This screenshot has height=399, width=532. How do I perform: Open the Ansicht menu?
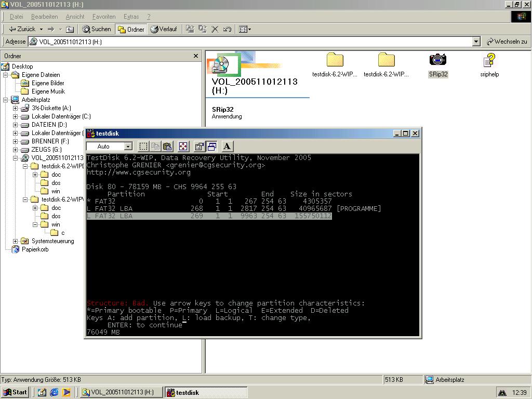(x=75, y=17)
